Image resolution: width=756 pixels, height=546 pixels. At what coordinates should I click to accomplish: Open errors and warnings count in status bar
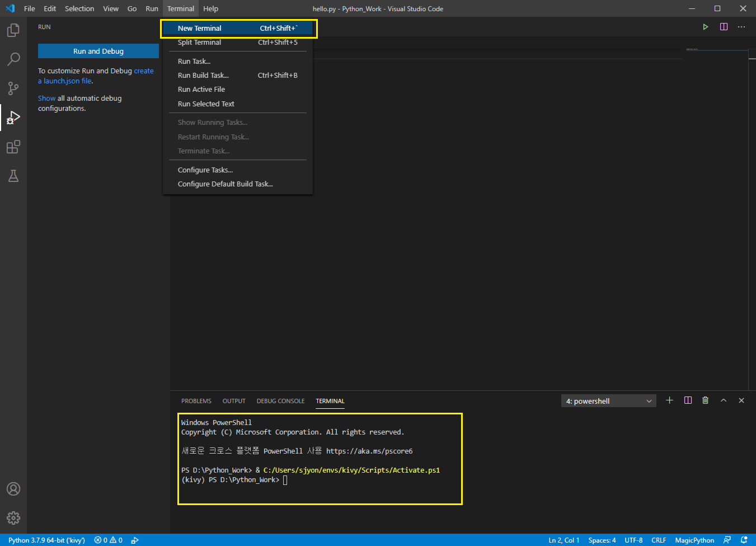109,540
